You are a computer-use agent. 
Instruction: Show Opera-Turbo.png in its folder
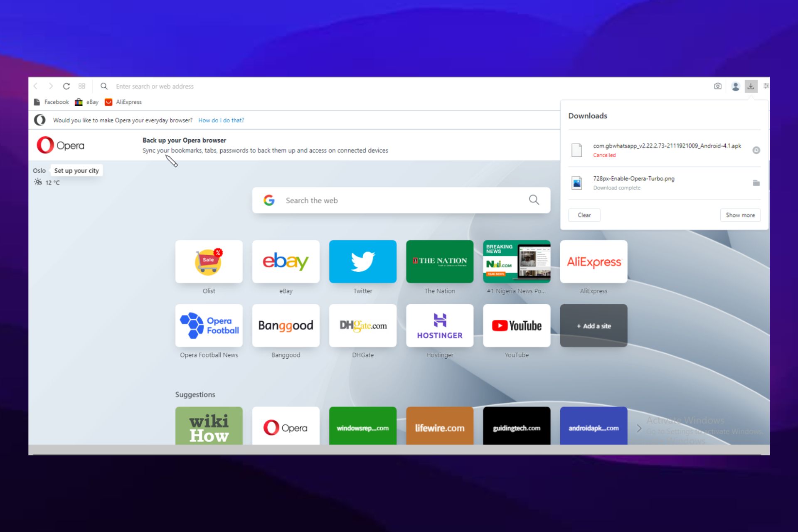(756, 183)
